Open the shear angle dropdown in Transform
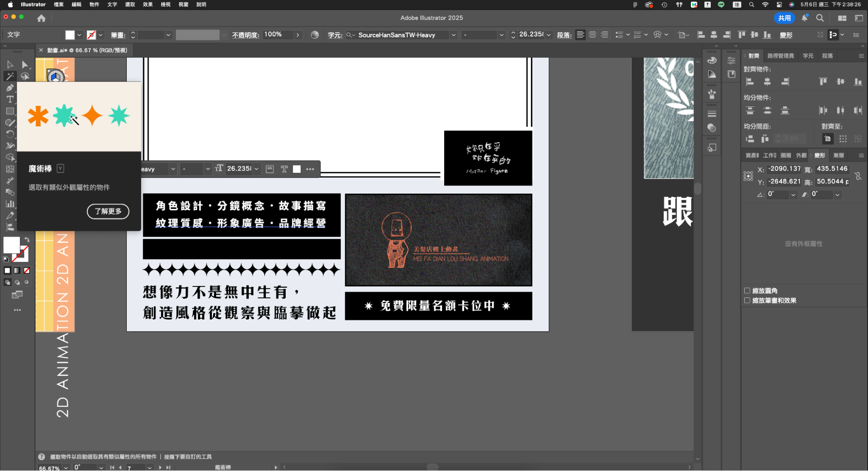 [x=838, y=195]
